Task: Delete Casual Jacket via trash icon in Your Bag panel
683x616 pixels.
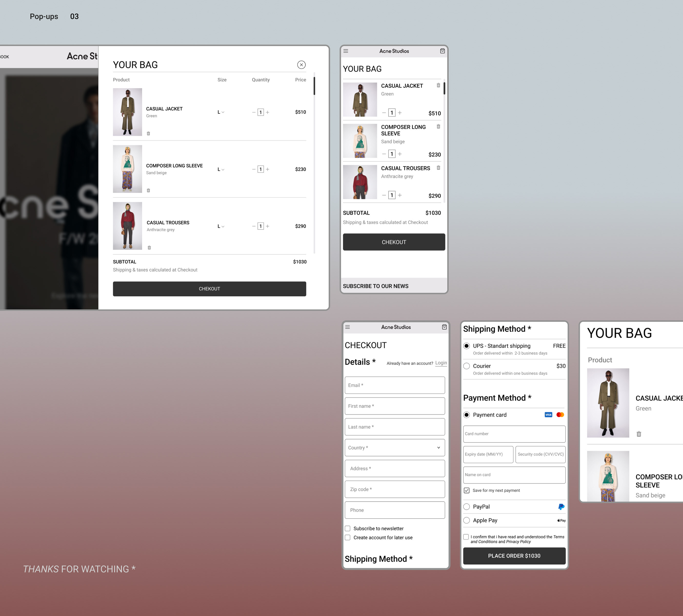Action: coord(639,434)
